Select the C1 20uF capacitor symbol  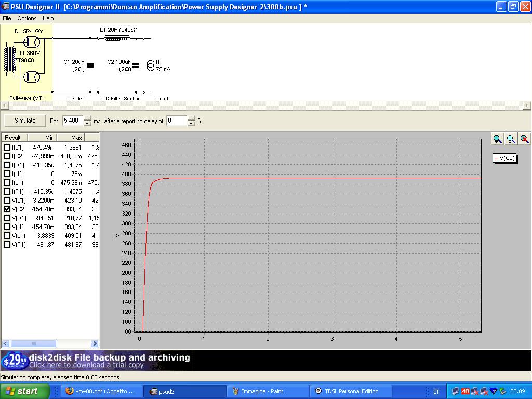pyautogui.click(x=90, y=65)
